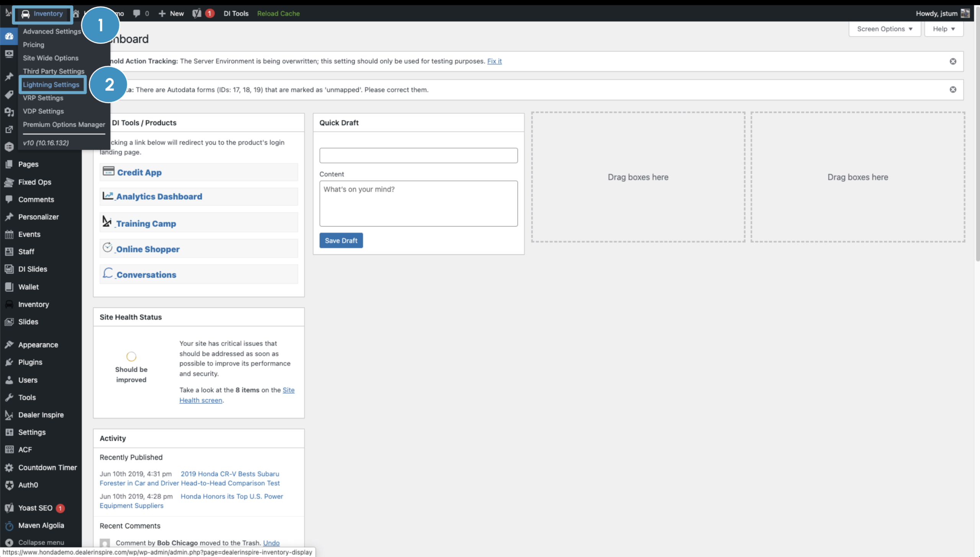Open Yoast SEO in the sidebar
The width and height of the screenshot is (980, 557).
35,508
